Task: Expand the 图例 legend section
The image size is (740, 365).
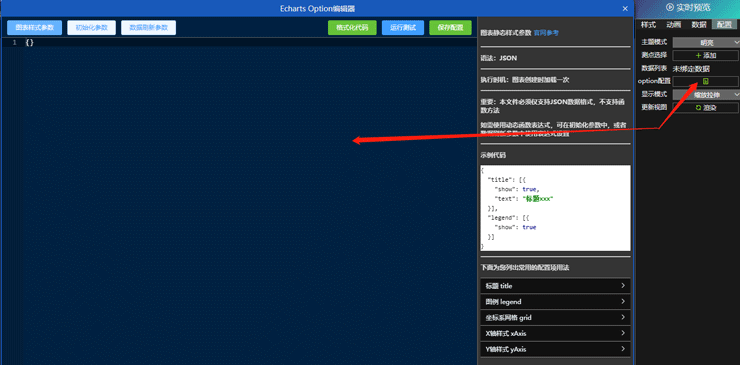Action: click(x=555, y=301)
